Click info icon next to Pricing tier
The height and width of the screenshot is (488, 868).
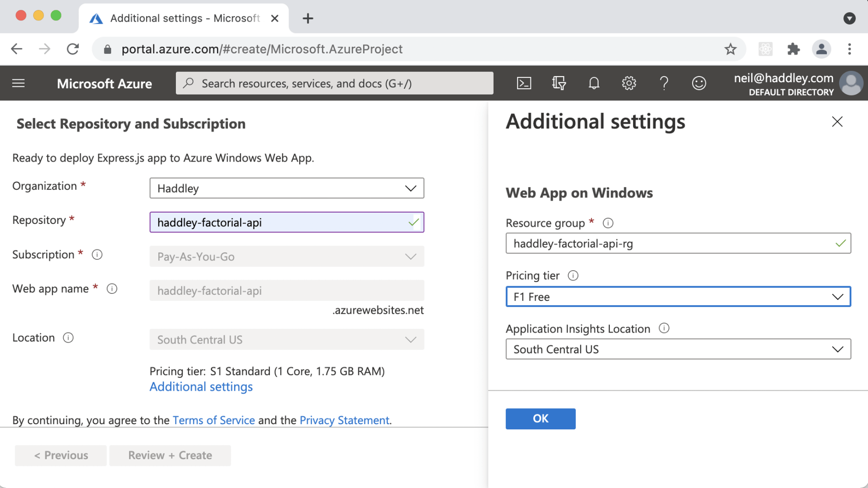573,275
